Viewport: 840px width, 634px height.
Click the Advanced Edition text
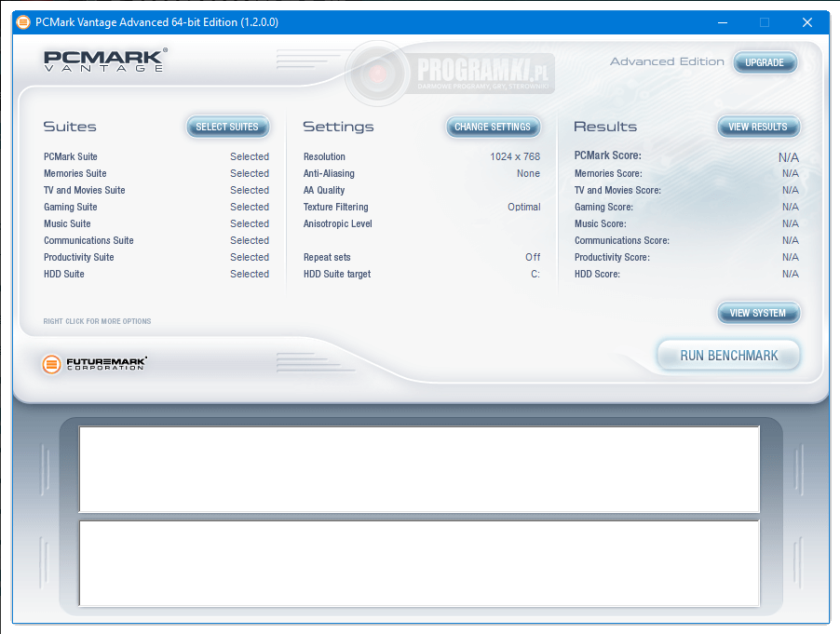pyautogui.click(x=667, y=61)
